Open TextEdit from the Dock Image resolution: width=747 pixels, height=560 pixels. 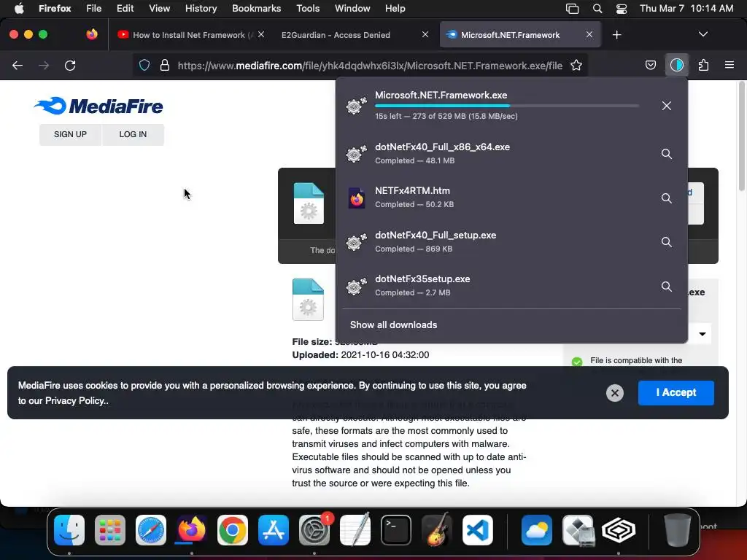(x=355, y=529)
